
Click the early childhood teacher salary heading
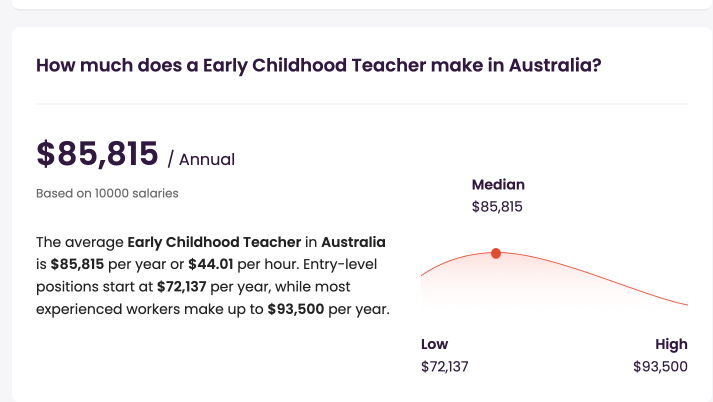pos(318,66)
